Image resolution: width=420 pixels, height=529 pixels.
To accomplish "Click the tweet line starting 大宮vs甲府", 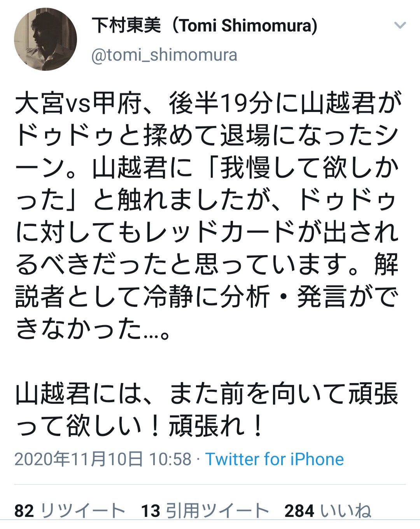I will coord(208,104).
